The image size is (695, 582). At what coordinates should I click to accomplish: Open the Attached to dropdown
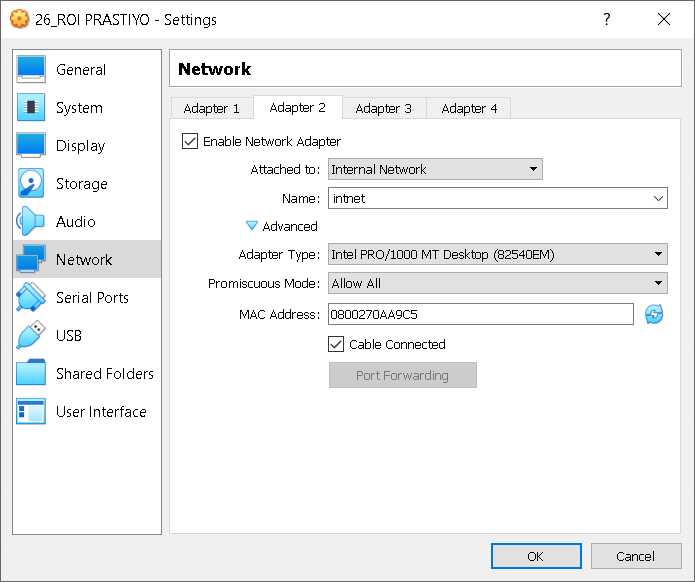click(435, 169)
